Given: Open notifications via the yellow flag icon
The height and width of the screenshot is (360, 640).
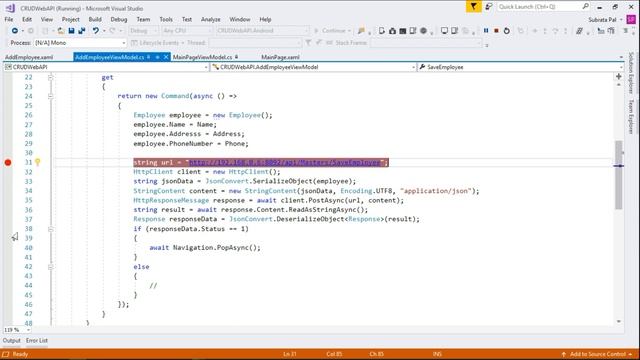Looking at the screenshot, I should [x=473, y=7].
